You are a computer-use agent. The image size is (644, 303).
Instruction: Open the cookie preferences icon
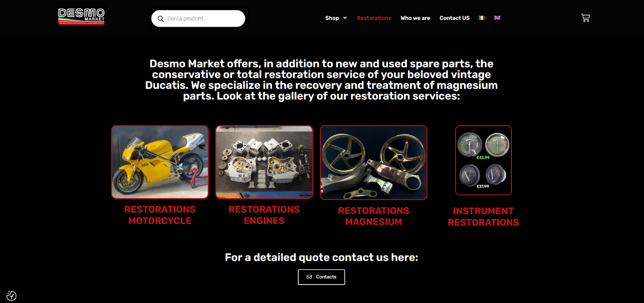[x=11, y=295]
